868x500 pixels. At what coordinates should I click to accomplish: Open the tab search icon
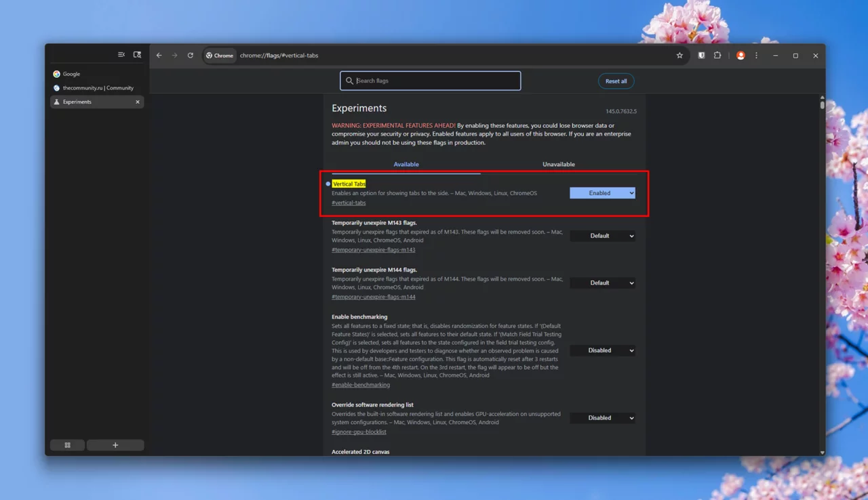[137, 55]
